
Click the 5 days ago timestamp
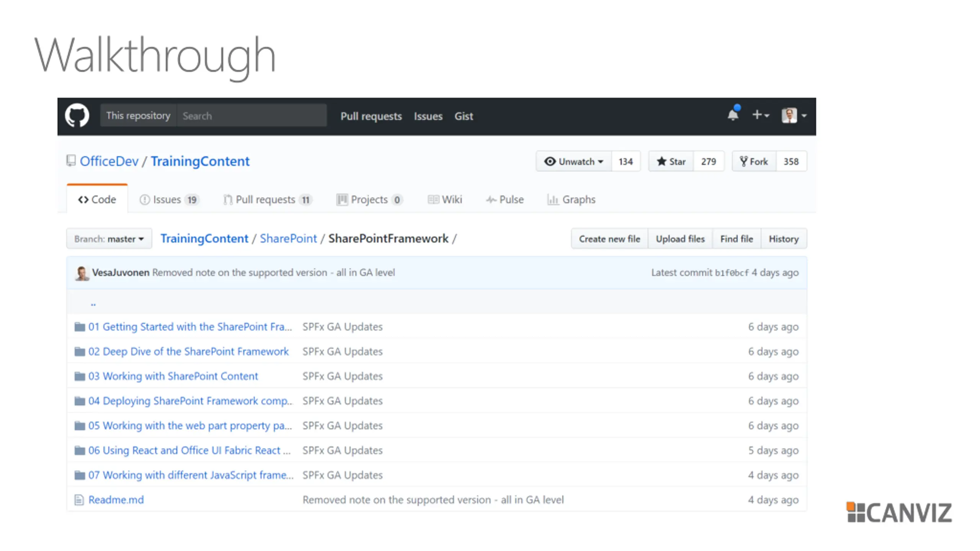(773, 450)
